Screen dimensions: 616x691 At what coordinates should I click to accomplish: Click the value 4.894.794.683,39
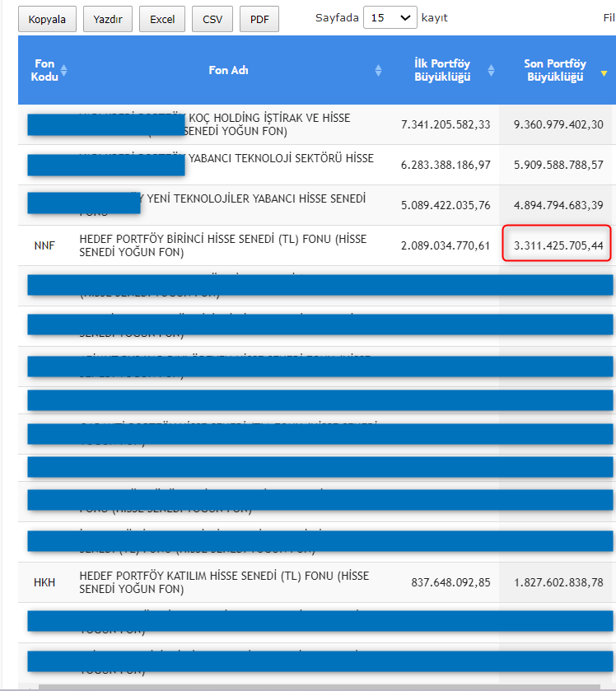click(x=558, y=205)
